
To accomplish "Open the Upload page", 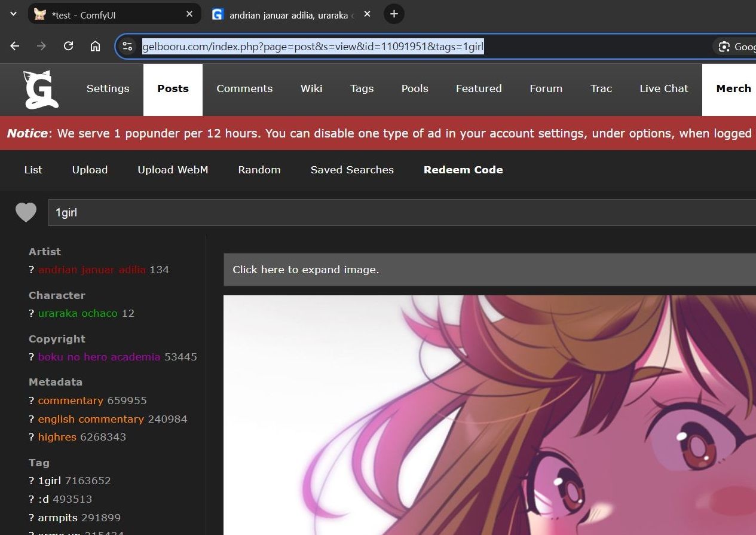I will point(90,170).
